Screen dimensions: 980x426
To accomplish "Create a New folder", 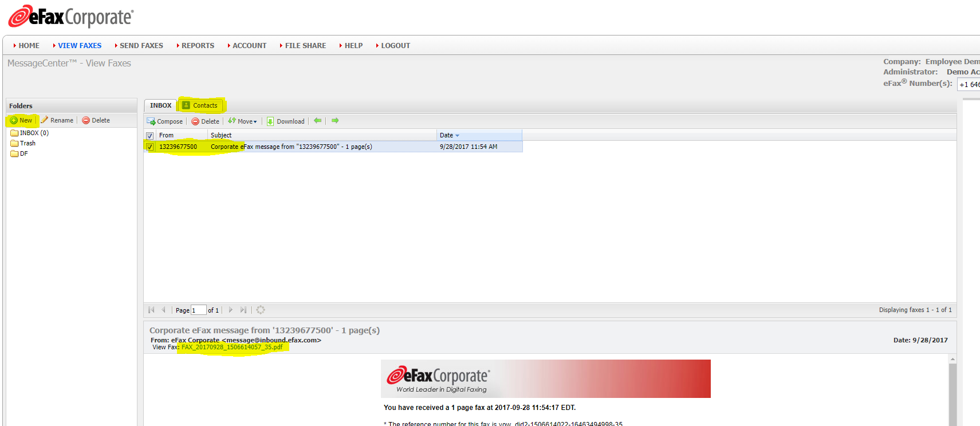I will (21, 120).
